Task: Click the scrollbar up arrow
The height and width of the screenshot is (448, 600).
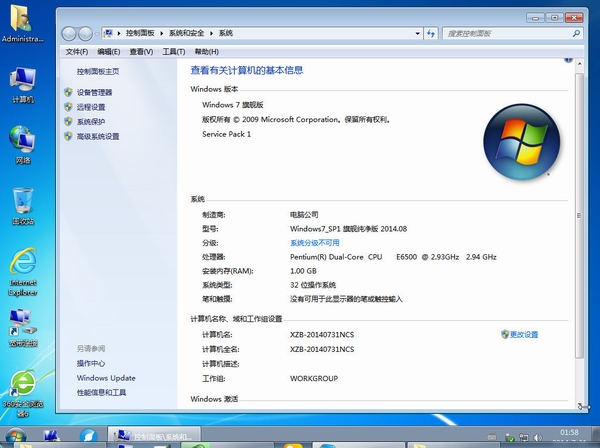Action: coord(579,64)
